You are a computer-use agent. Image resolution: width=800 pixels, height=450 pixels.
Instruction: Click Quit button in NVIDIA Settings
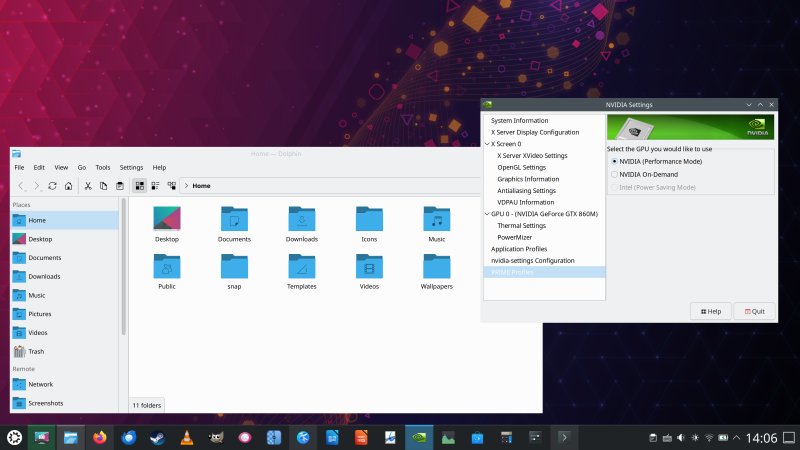tap(755, 311)
